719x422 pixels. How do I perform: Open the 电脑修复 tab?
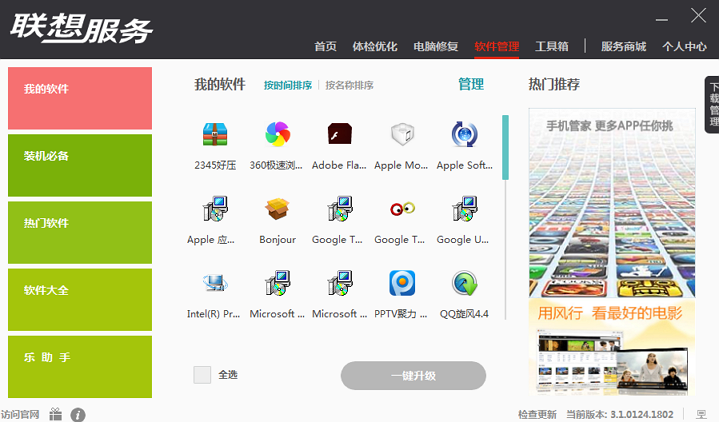[x=436, y=46]
